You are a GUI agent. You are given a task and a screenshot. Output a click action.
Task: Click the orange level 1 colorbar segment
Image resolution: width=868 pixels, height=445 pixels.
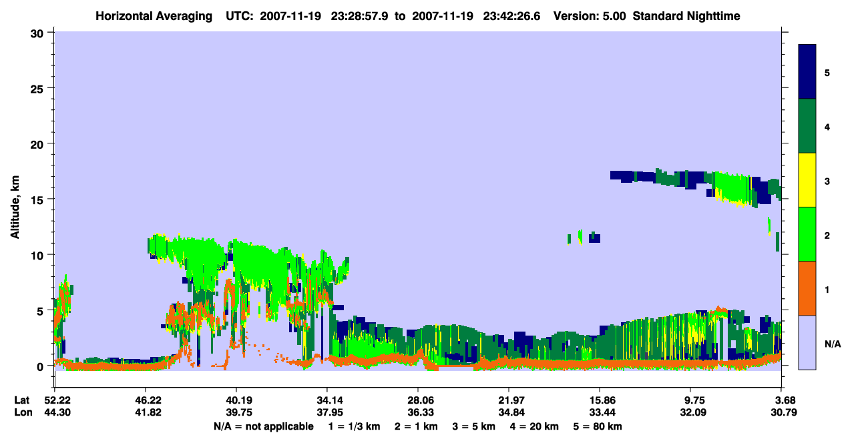pyautogui.click(x=807, y=288)
